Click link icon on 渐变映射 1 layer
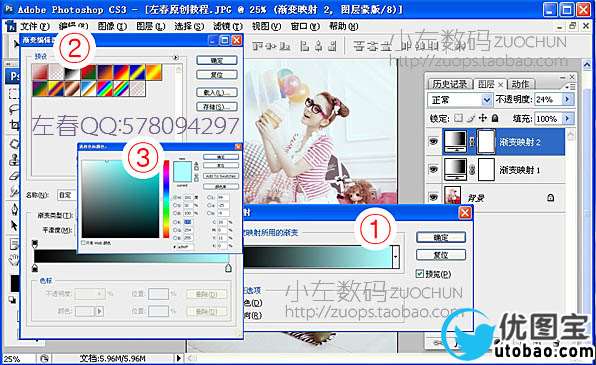Viewport: 596px width, 365px height. pos(472,170)
